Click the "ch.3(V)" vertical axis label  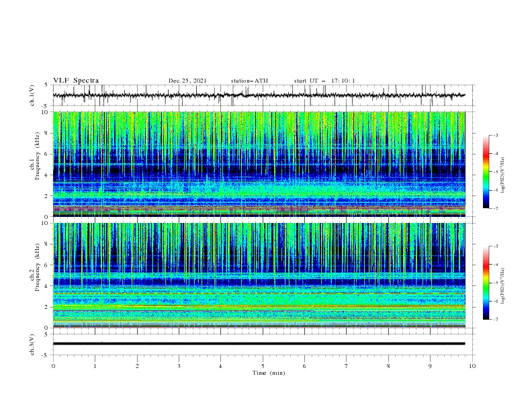pyautogui.click(x=32, y=345)
